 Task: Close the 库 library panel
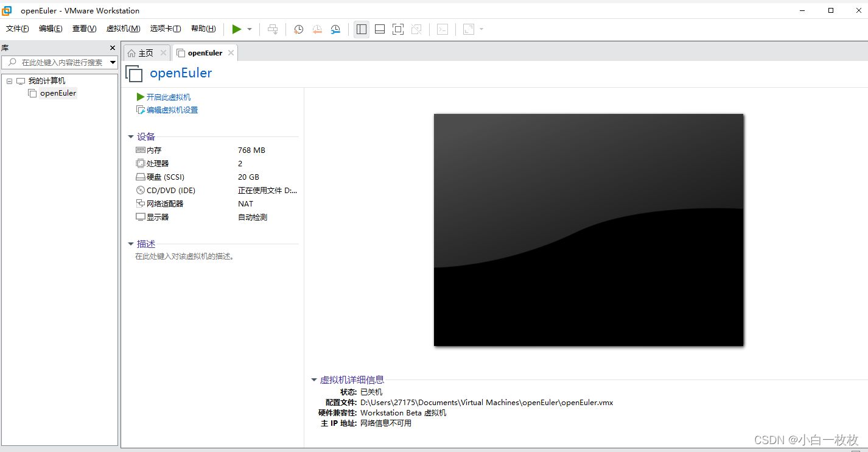click(x=113, y=48)
